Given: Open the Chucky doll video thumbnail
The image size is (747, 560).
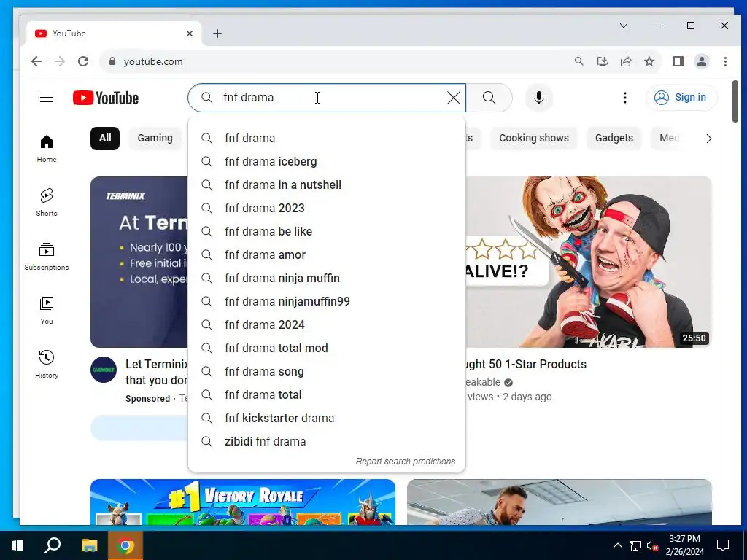Looking at the screenshot, I should [589, 262].
